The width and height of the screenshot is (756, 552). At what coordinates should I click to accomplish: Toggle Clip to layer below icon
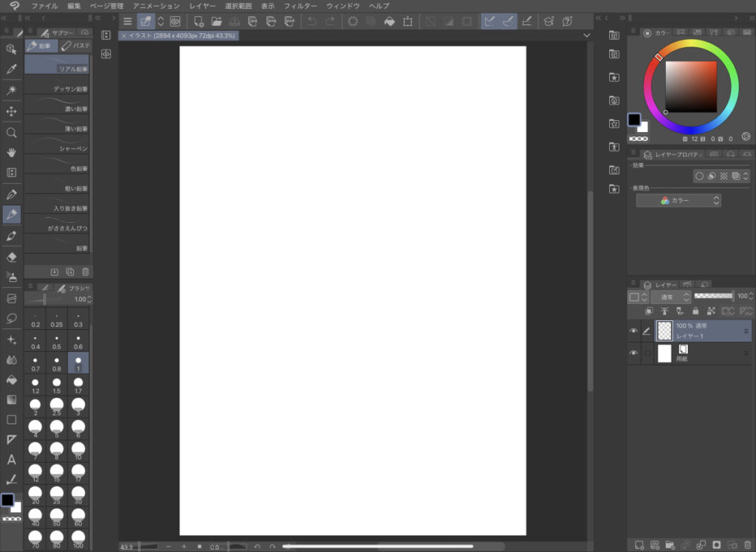pyautogui.click(x=649, y=311)
